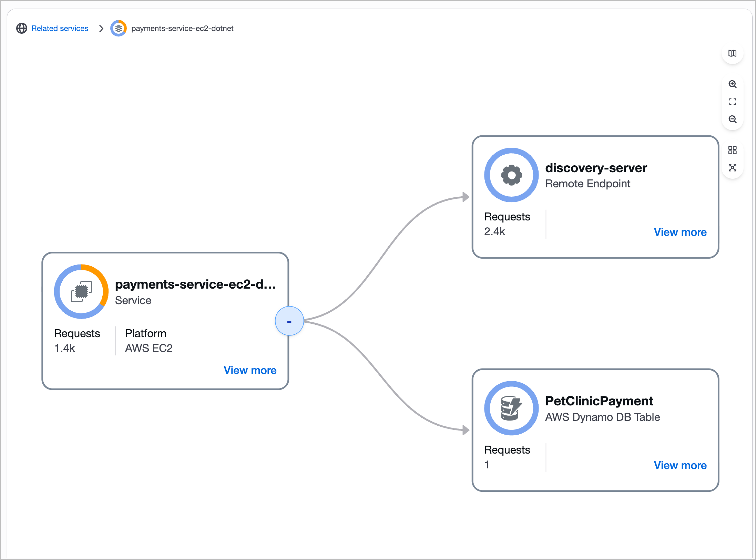Click the payments-service EC2 chip icon

click(81, 291)
